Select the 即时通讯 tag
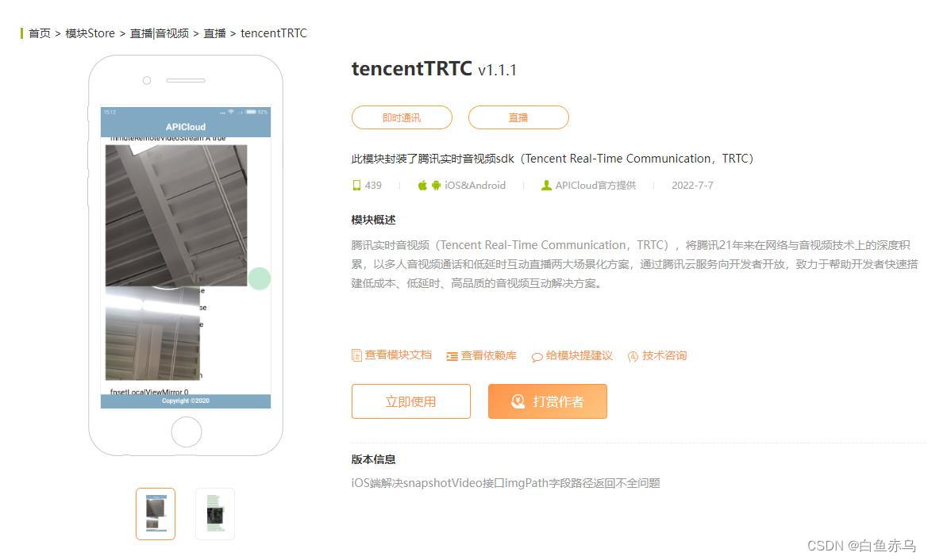The width and height of the screenshot is (928, 560). click(402, 117)
